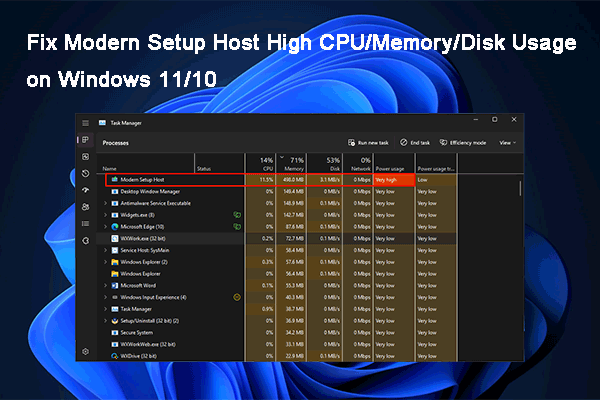Open the Task Manager hamburger navigation menu
The image size is (600, 400).
coord(85,123)
